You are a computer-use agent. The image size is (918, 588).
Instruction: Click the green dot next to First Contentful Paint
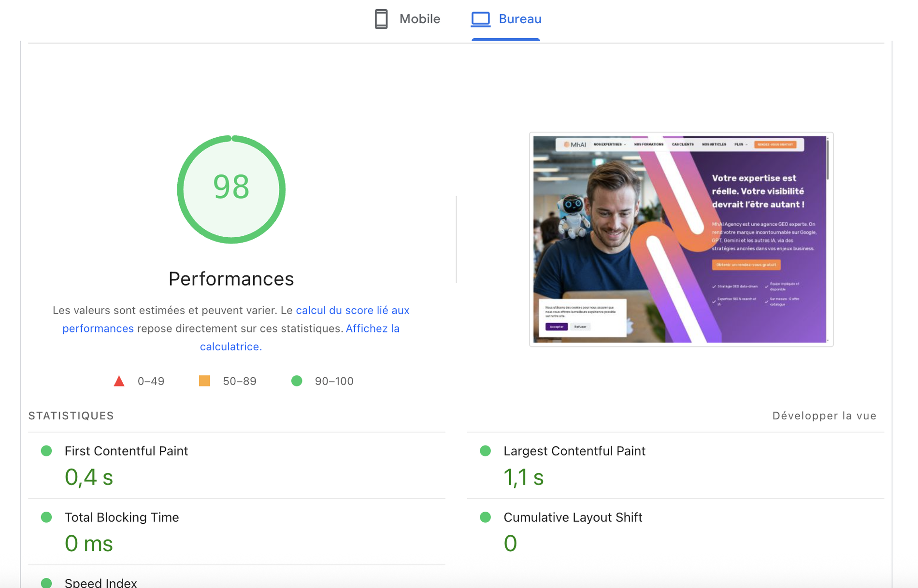(x=46, y=451)
